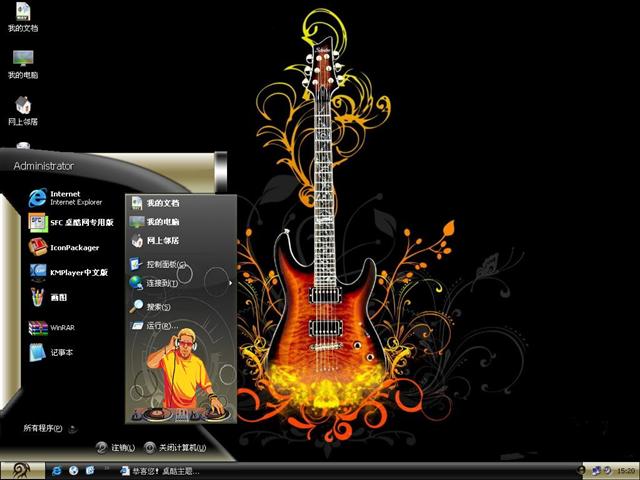Open KMPlayer中文版 from start menu
The image size is (640, 480).
68,272
